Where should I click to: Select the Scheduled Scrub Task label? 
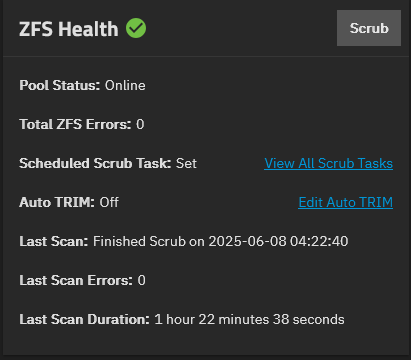click(x=95, y=163)
